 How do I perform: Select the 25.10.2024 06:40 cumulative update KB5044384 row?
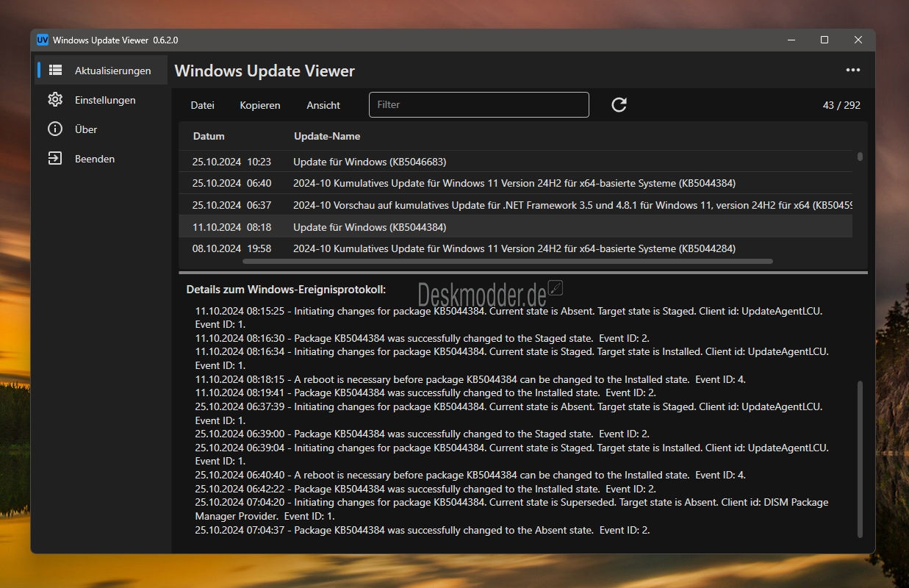pyautogui.click(x=516, y=183)
